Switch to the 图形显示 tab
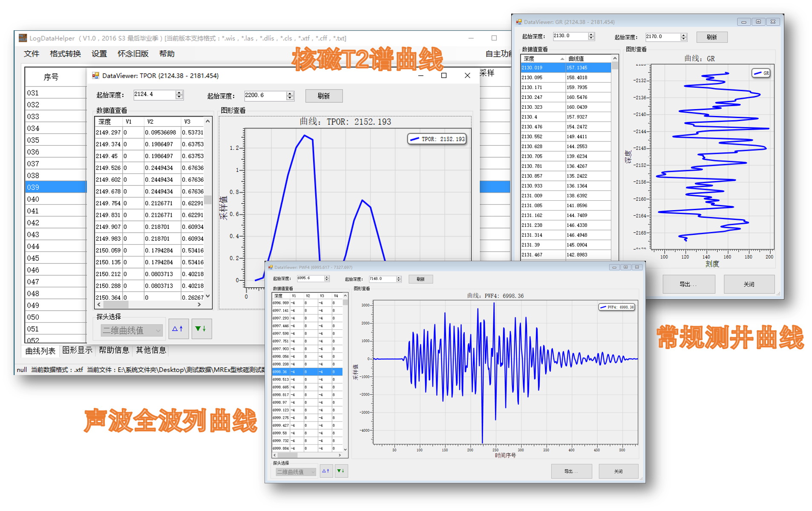Screen dimensions: 812x511 77,350
